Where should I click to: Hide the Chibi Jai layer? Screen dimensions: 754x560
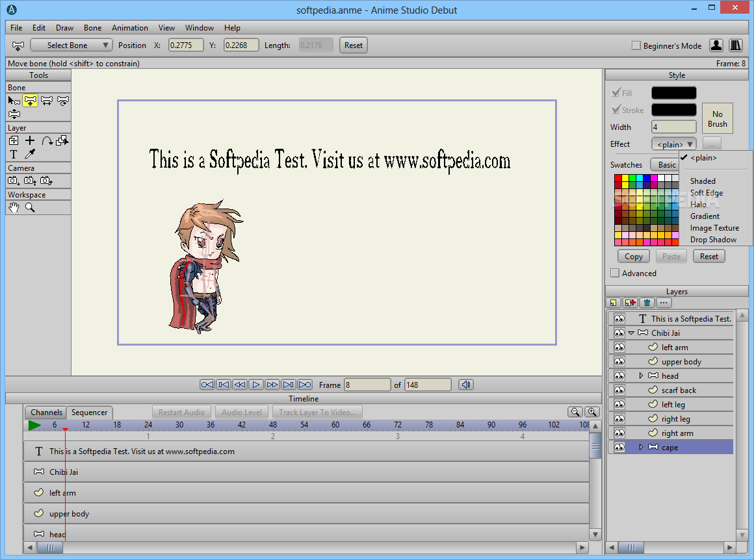619,333
